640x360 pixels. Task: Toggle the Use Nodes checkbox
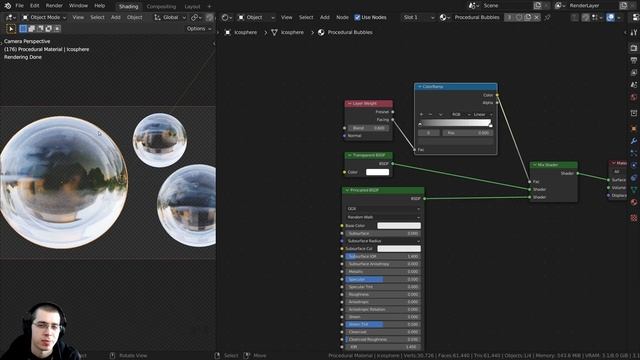pos(357,18)
